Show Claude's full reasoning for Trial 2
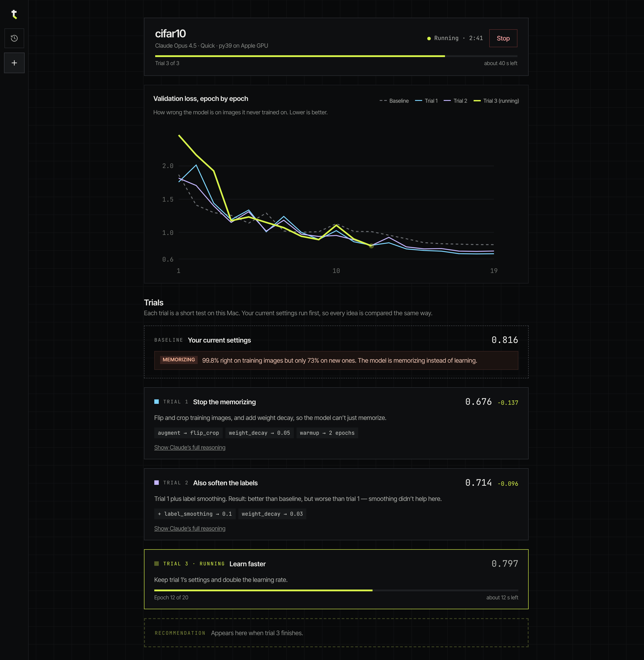Screen dimensions: 644x660 (189, 528)
